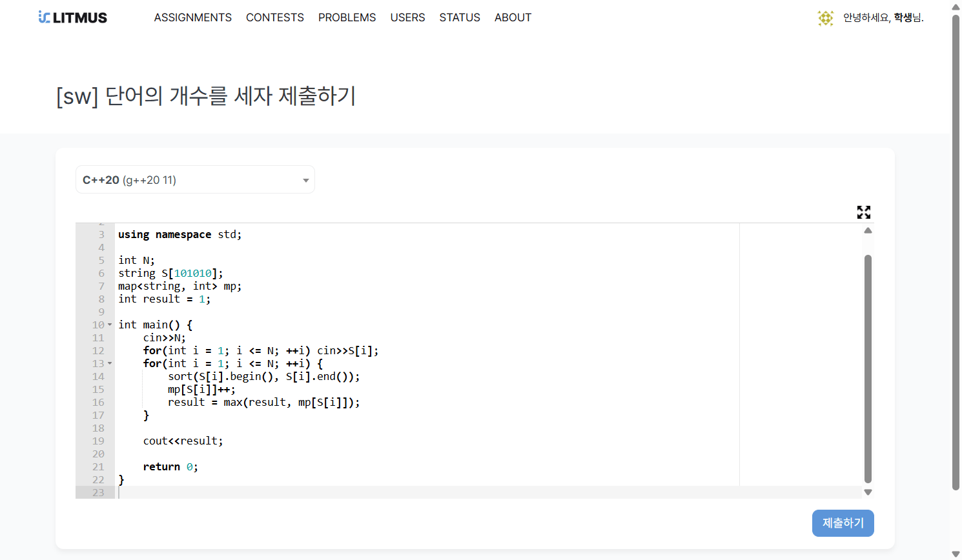View the STATUS page
Screen dimensions: 962x560
[x=460, y=17]
